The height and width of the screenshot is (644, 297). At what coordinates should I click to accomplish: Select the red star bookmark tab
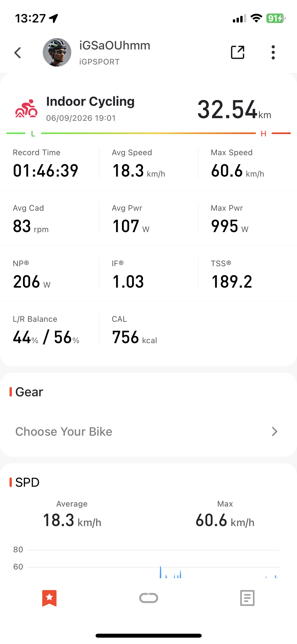click(x=49, y=598)
